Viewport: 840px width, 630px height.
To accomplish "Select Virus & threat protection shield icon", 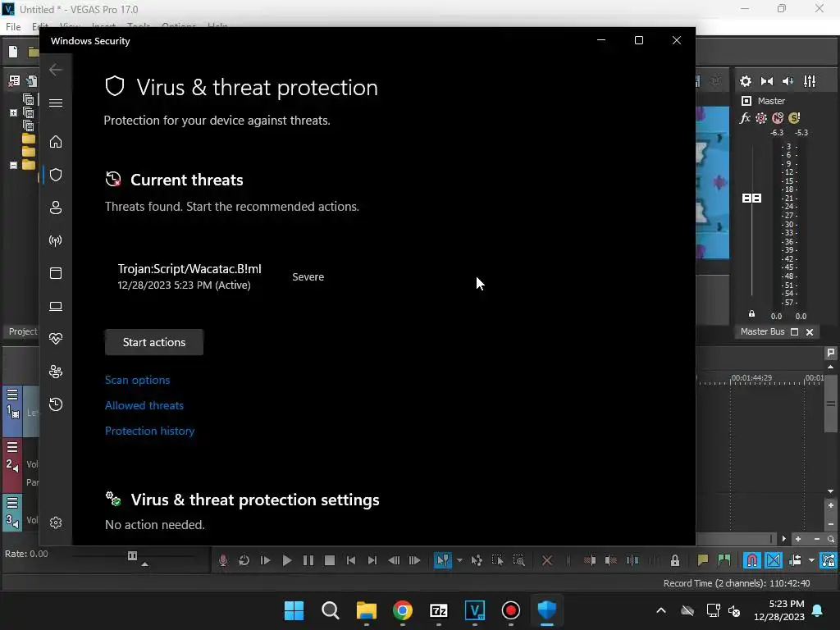I will tap(56, 175).
